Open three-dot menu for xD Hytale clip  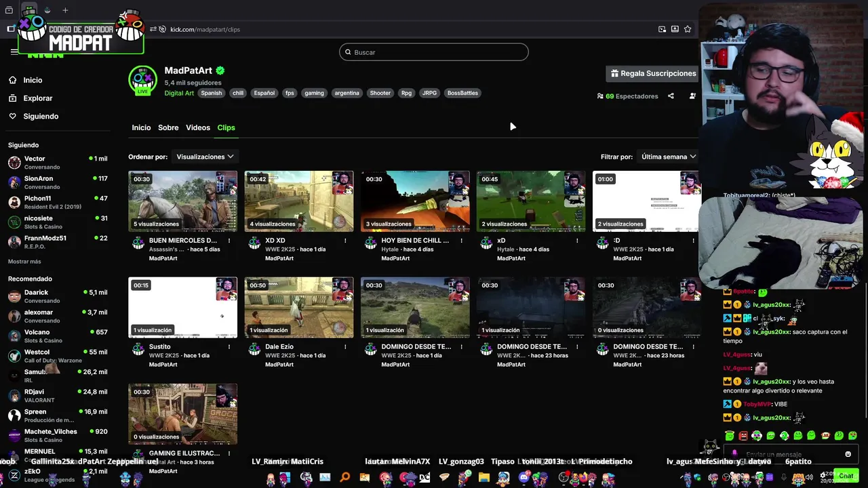[577, 241]
